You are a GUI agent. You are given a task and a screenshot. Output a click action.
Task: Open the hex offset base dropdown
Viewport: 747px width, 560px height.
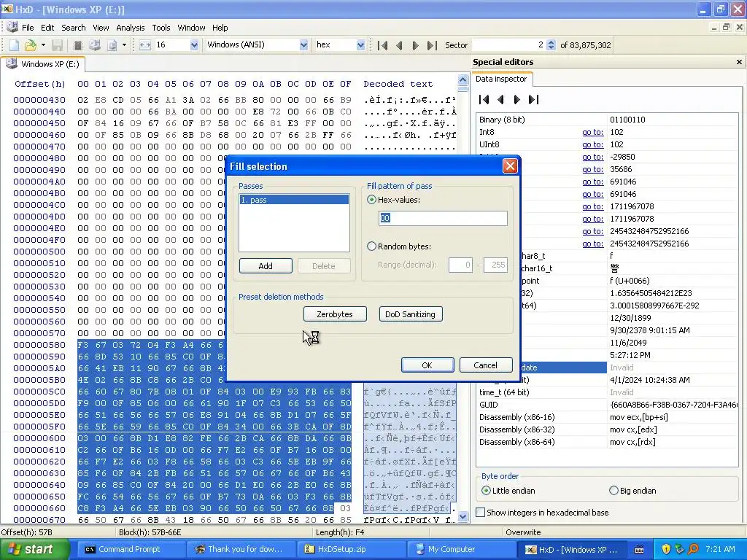click(360, 45)
